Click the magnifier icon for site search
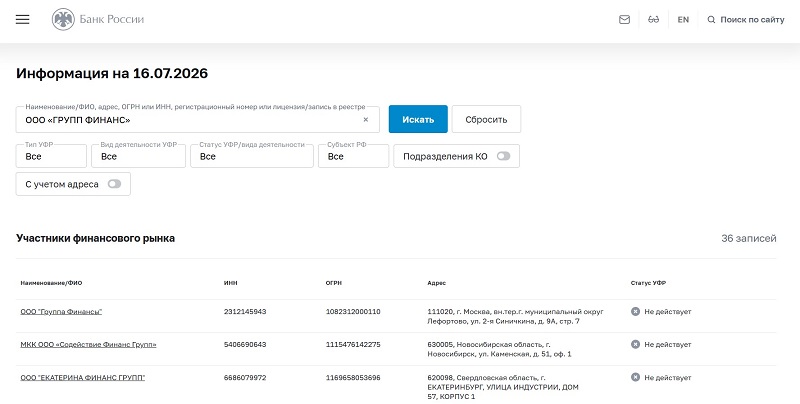The width and height of the screenshot is (800, 404). click(x=711, y=19)
